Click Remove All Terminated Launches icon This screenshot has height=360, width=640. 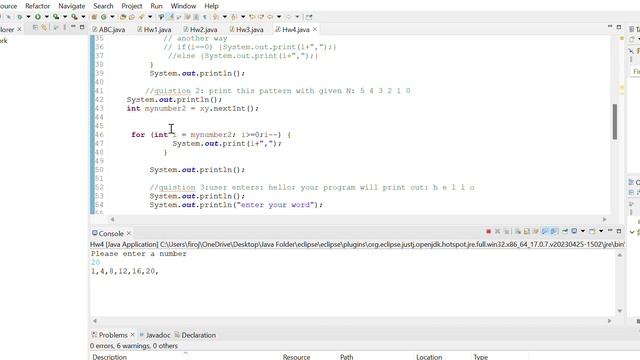pos(507,231)
